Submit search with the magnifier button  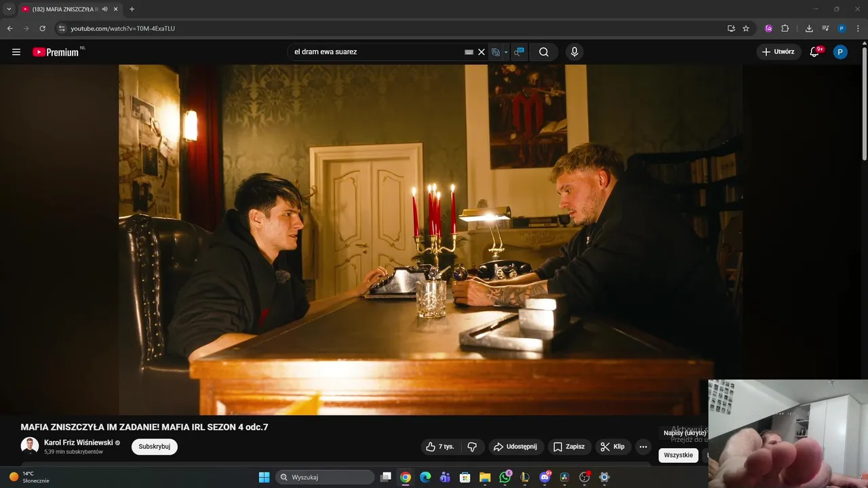pyautogui.click(x=544, y=52)
